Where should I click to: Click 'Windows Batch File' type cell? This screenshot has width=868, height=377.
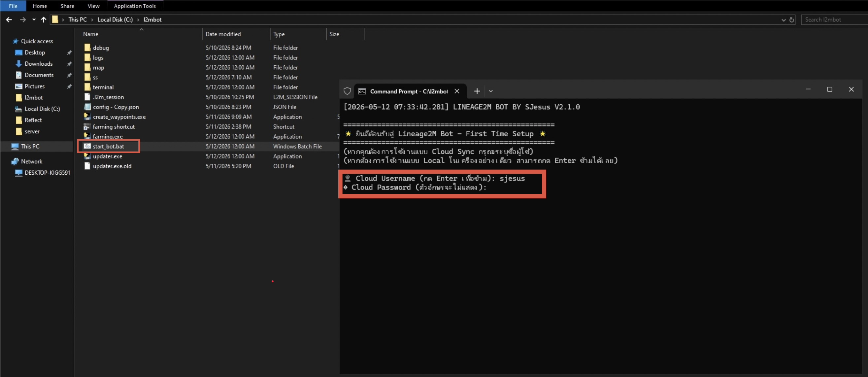297,146
